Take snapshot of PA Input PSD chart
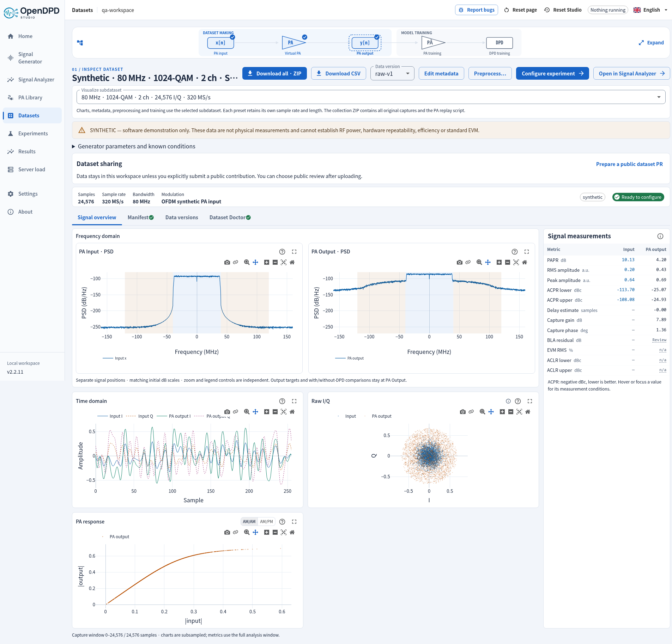Screen dimensions: 672x644 (x=227, y=262)
